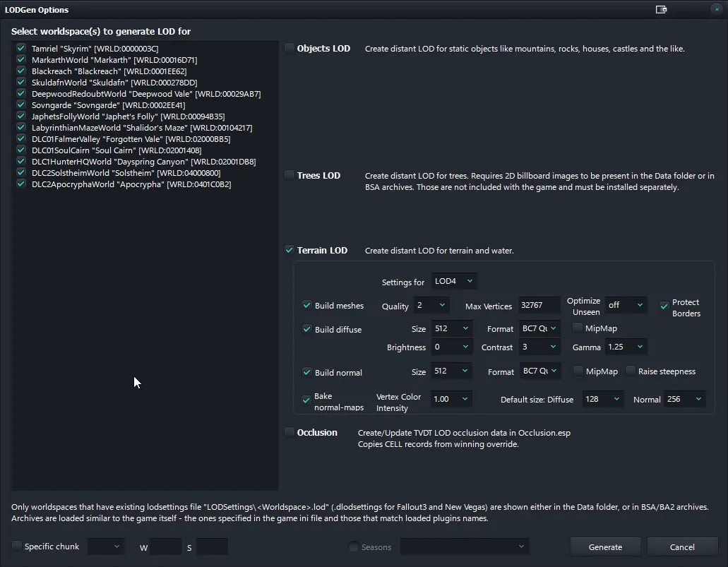Image resolution: width=728 pixels, height=567 pixels.
Task: Enable Specific chunk checkbox
Action: click(17, 546)
